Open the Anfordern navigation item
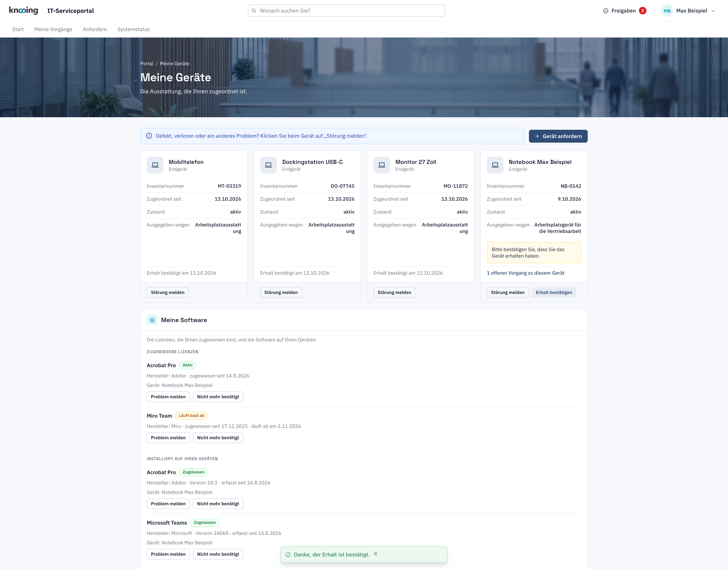This screenshot has height=569, width=728. point(95,29)
